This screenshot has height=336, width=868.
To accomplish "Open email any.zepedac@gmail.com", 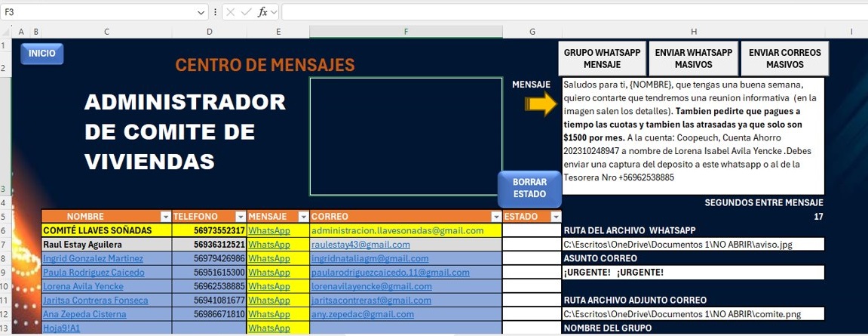I will 363,314.
